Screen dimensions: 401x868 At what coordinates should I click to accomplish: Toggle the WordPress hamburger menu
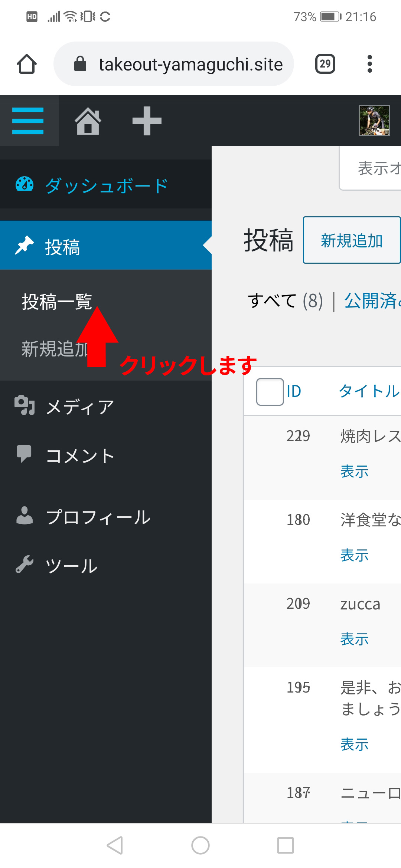(x=28, y=121)
